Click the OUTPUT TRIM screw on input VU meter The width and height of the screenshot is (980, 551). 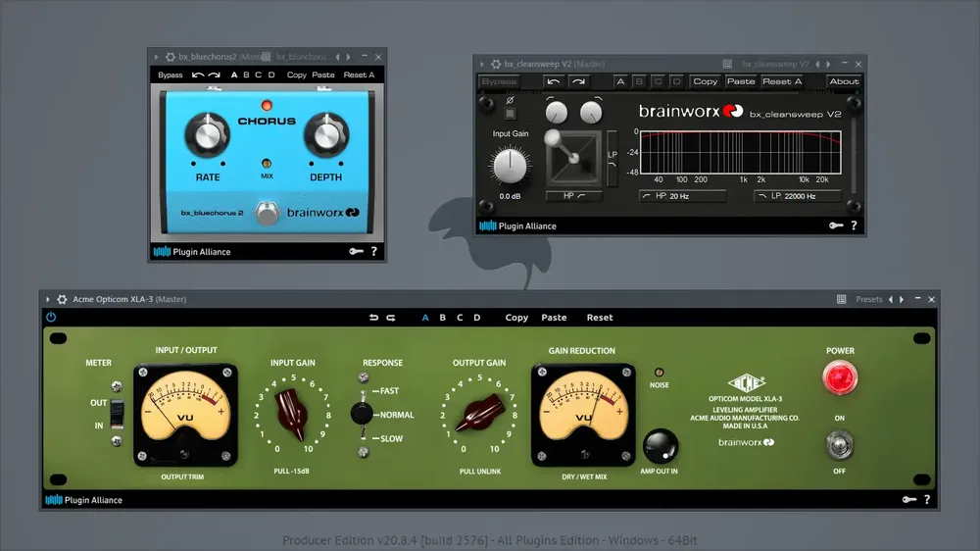pos(184,454)
